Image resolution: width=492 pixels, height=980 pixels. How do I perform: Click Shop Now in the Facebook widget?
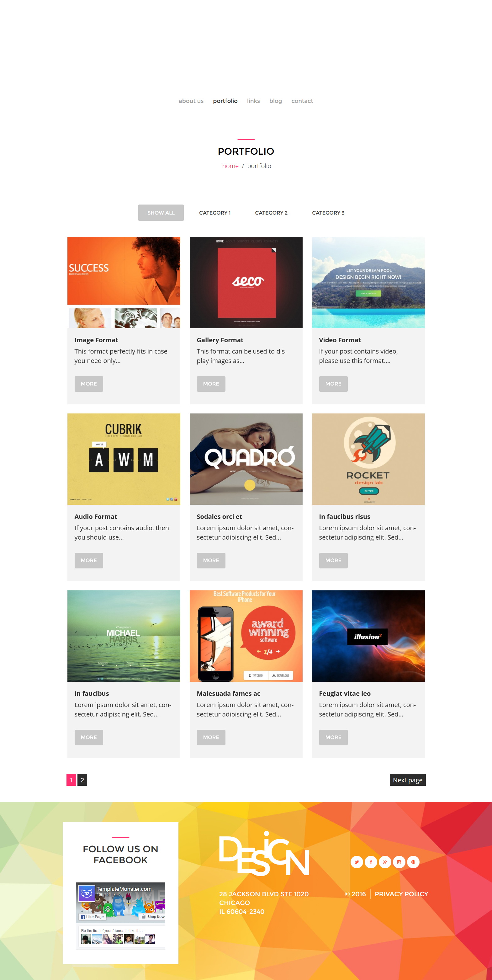[153, 917]
